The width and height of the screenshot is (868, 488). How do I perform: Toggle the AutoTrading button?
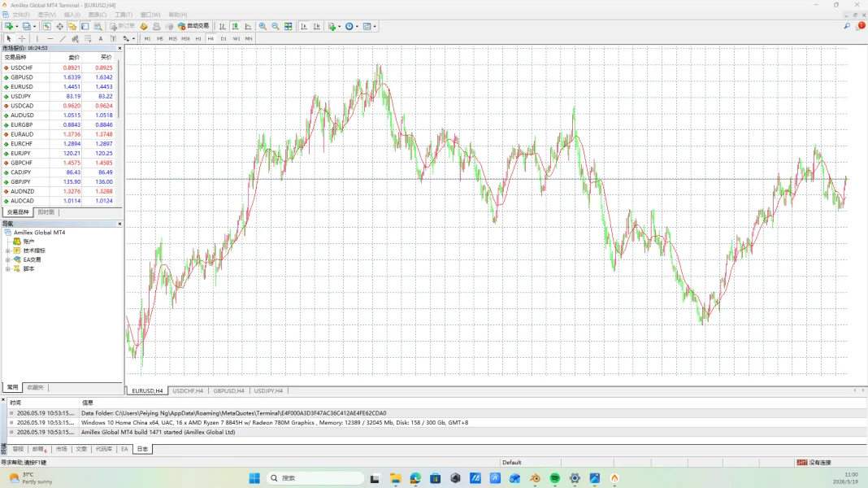click(x=193, y=26)
